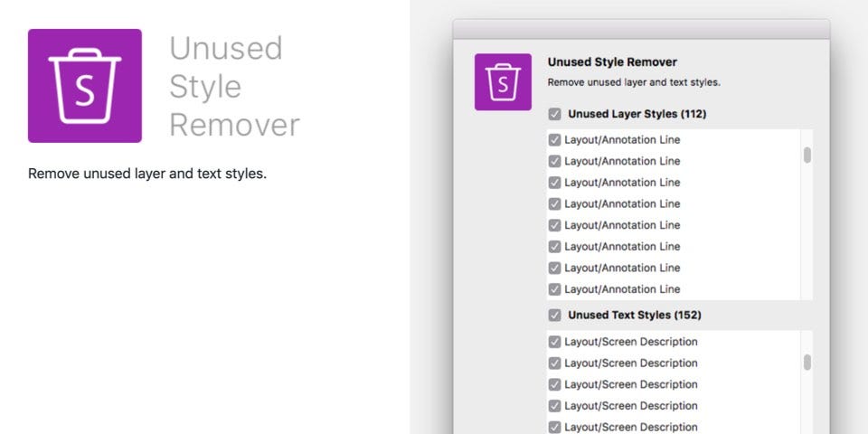Click the text styles list scrollbar thumb
This screenshot has width=868, height=434.
(807, 362)
